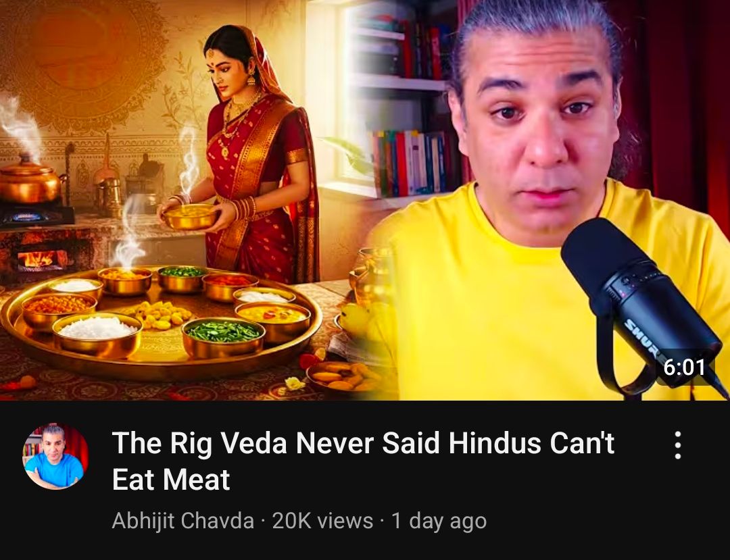Image resolution: width=730 pixels, height=560 pixels.
Task: Open the three-dot video options menu
Action: point(678,445)
